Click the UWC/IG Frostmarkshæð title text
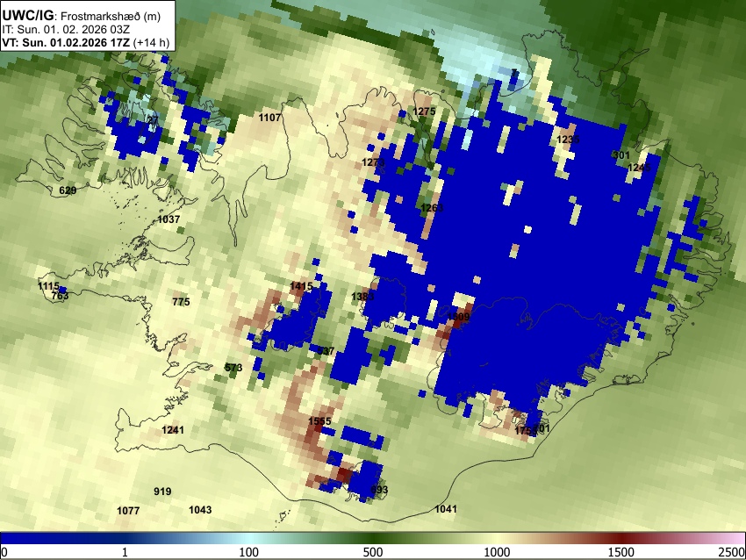746x560 pixels. [x=82, y=16]
